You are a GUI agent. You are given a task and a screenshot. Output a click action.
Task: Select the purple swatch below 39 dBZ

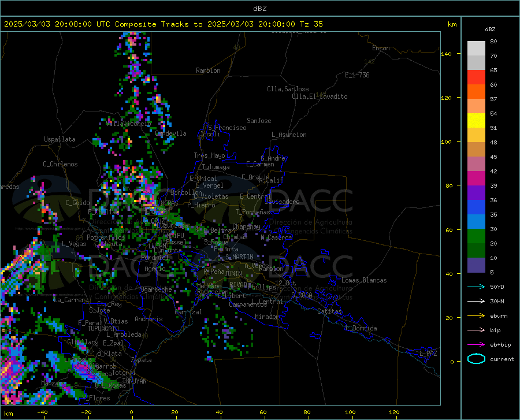click(x=476, y=193)
